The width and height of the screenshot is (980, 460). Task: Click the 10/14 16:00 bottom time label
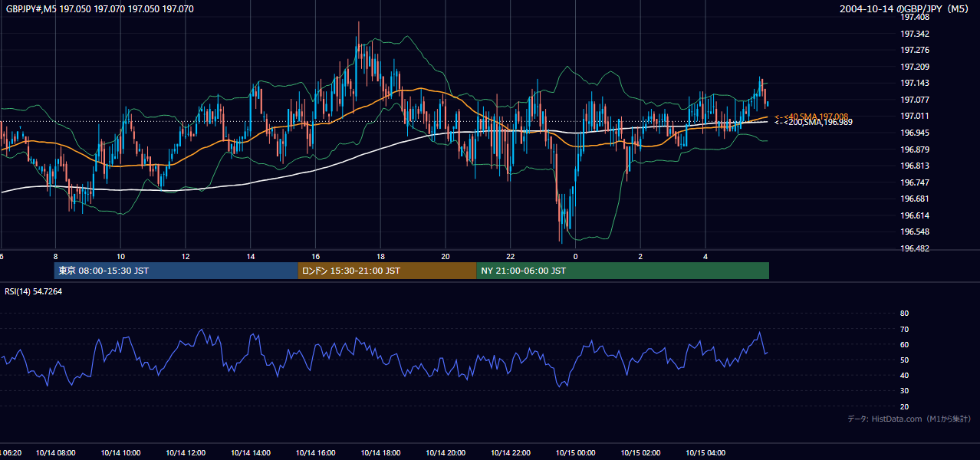[315, 452]
